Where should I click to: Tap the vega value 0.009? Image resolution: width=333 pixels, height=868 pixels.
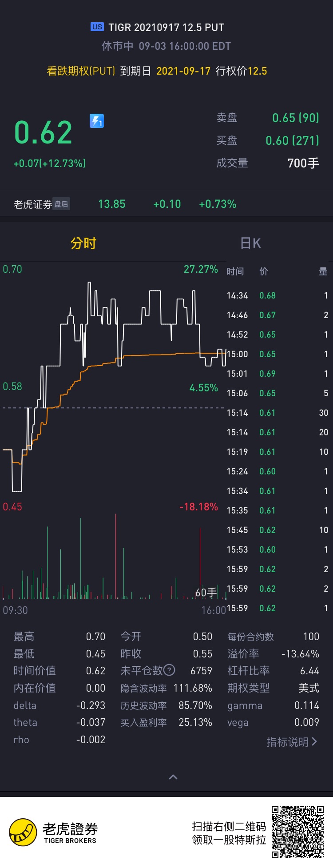click(x=307, y=722)
